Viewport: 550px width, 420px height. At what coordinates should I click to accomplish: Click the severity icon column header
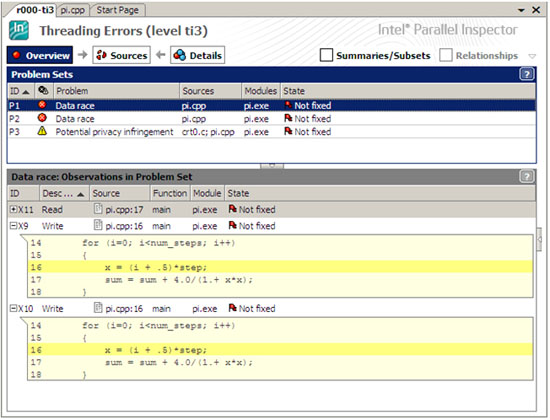click(43, 91)
